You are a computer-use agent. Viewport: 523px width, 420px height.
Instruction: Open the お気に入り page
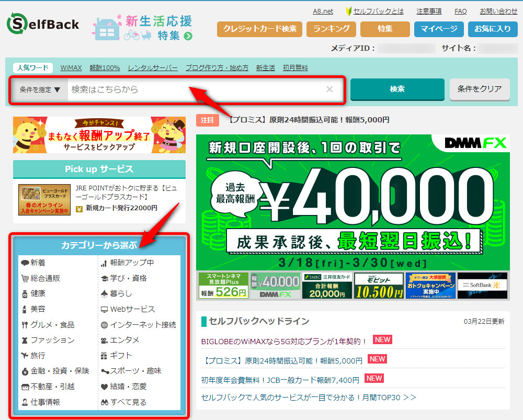tap(493, 29)
